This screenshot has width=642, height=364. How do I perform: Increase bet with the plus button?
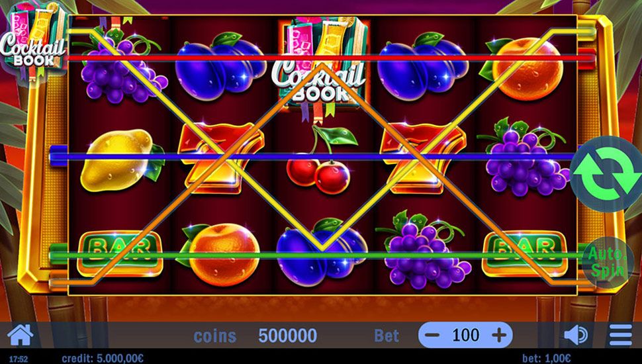499,336
